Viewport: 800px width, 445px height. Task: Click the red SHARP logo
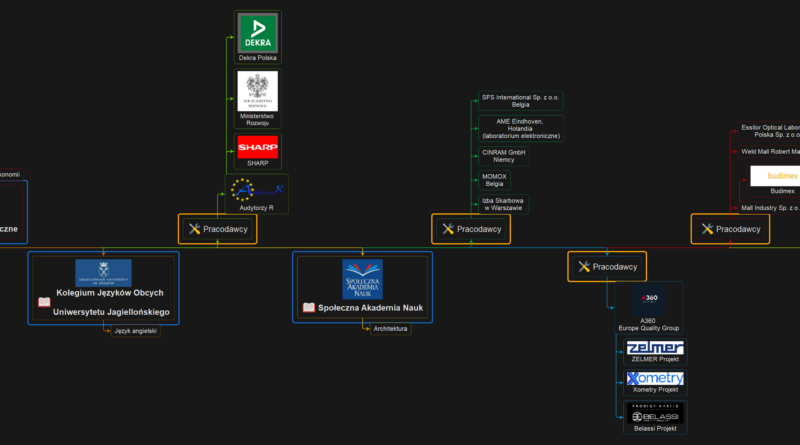point(258,147)
